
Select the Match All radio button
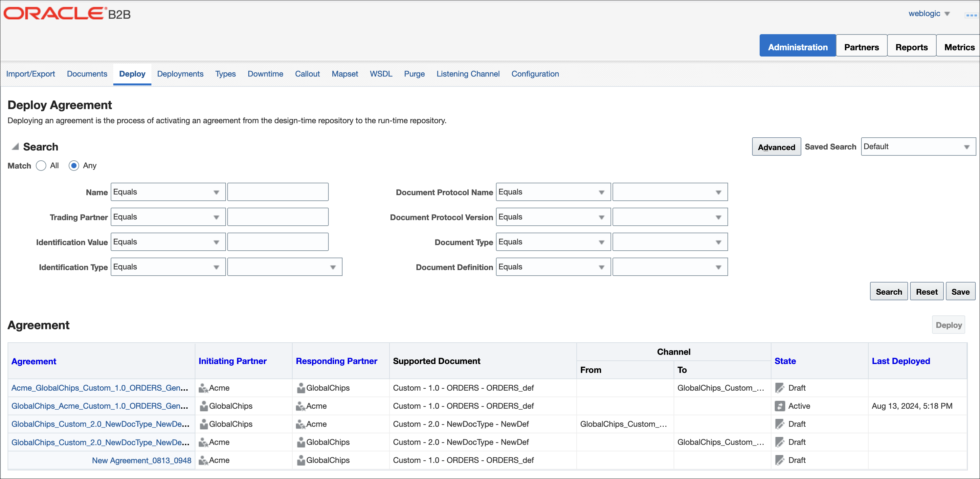coord(41,166)
